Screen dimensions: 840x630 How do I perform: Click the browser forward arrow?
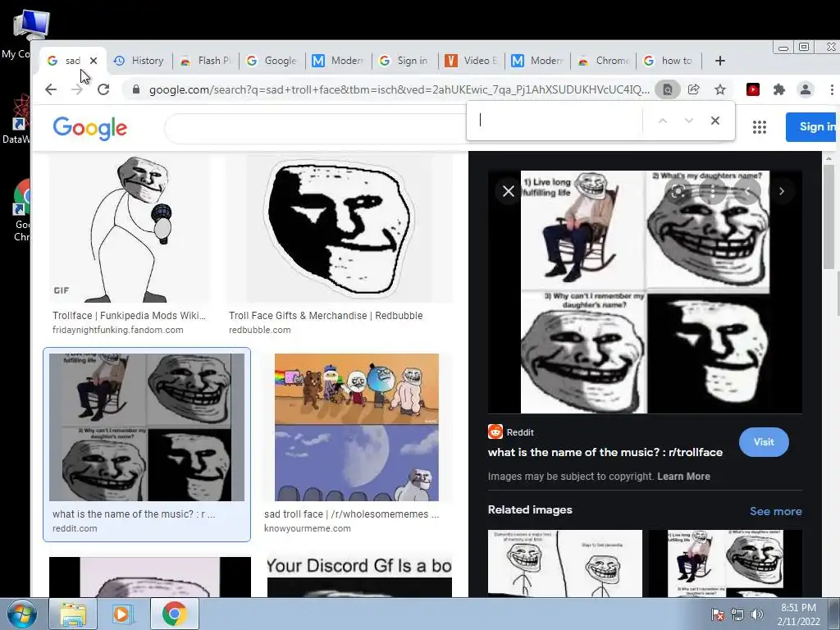coord(77,89)
